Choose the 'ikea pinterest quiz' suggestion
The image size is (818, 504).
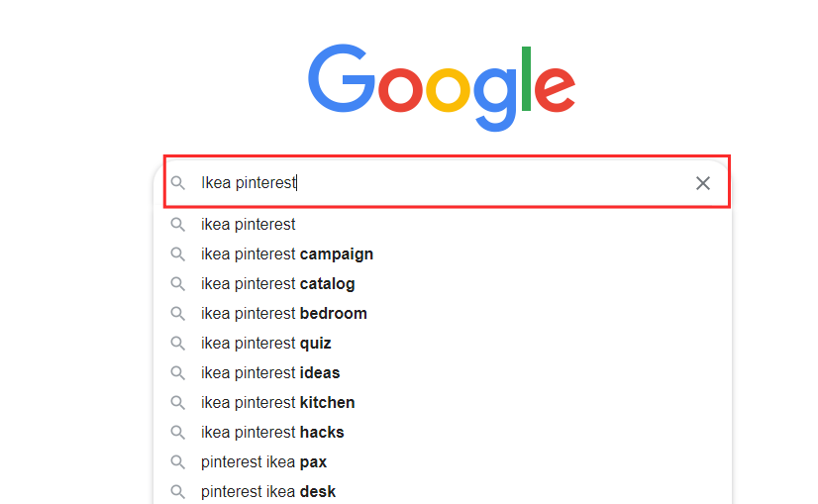tap(265, 344)
